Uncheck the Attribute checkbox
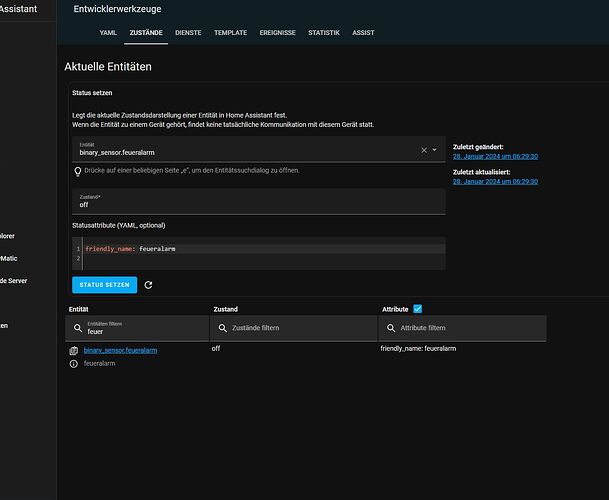This screenshot has height=500, width=609. point(418,309)
